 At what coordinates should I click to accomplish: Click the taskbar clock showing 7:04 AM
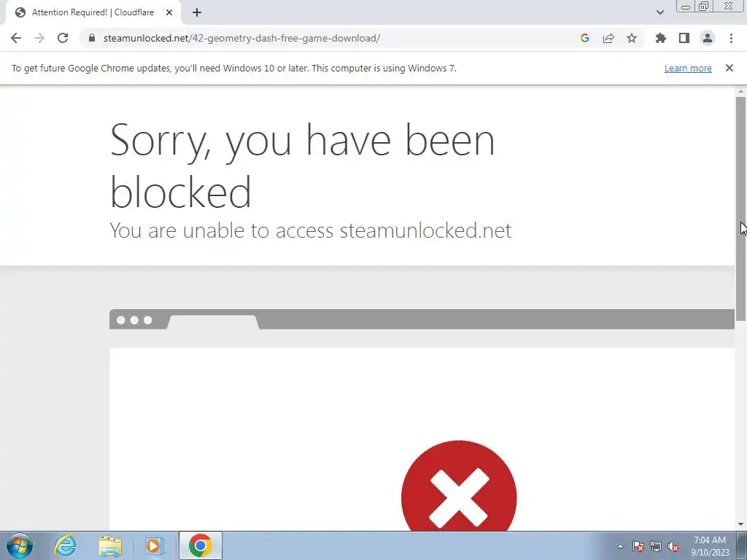pyautogui.click(x=710, y=546)
